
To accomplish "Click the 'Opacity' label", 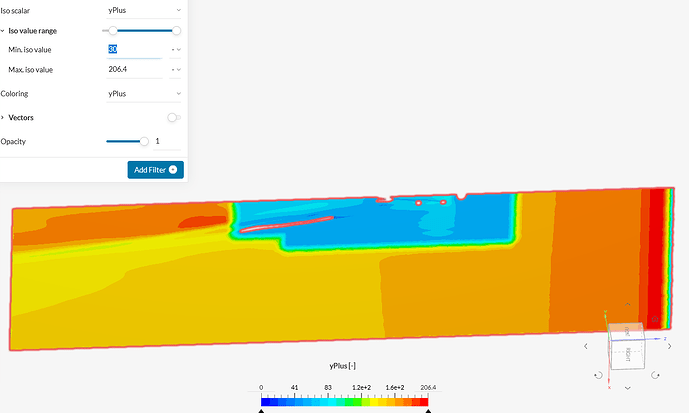I will [13, 141].
